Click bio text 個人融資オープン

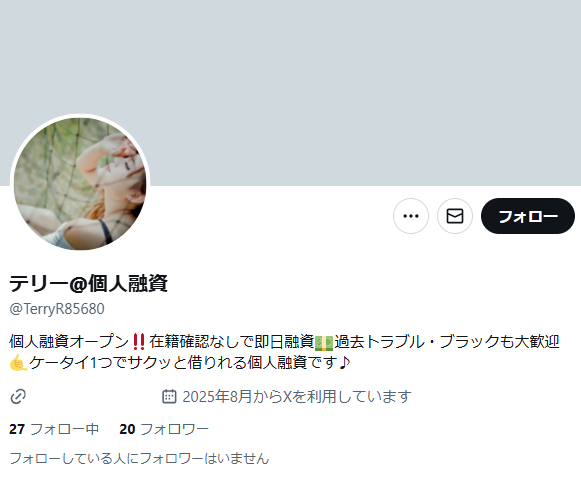point(69,342)
